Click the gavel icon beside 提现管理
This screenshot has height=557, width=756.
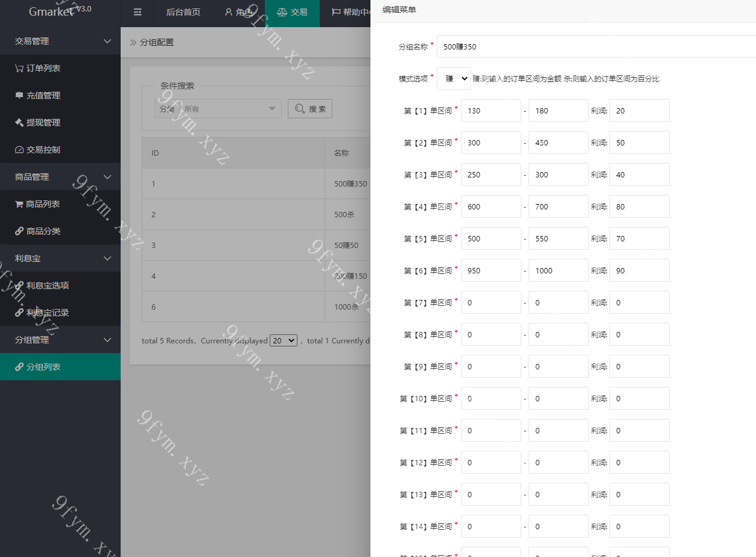tap(19, 123)
